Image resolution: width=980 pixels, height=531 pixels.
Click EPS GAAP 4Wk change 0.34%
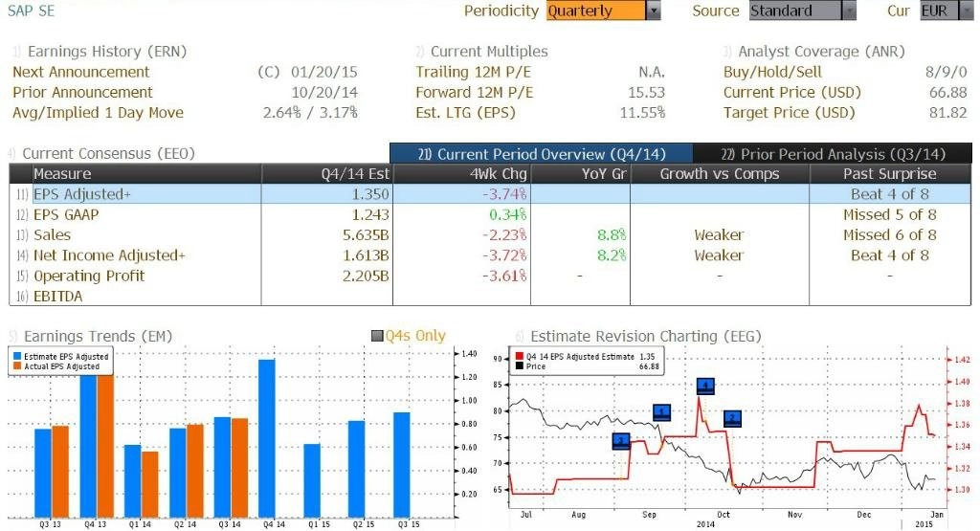[x=508, y=215]
